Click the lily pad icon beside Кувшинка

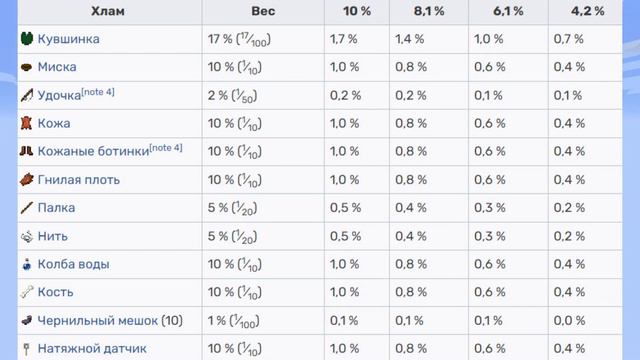pos(27,39)
